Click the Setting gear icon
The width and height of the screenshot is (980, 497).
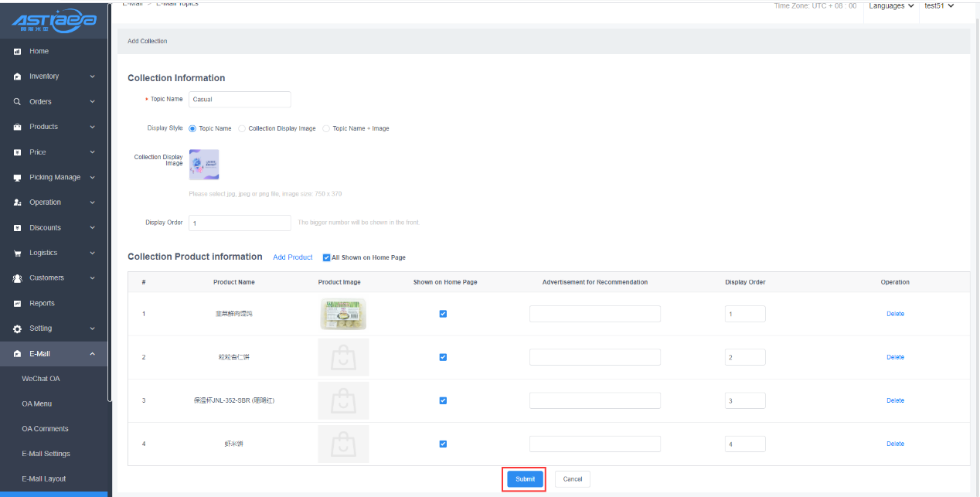click(x=17, y=328)
